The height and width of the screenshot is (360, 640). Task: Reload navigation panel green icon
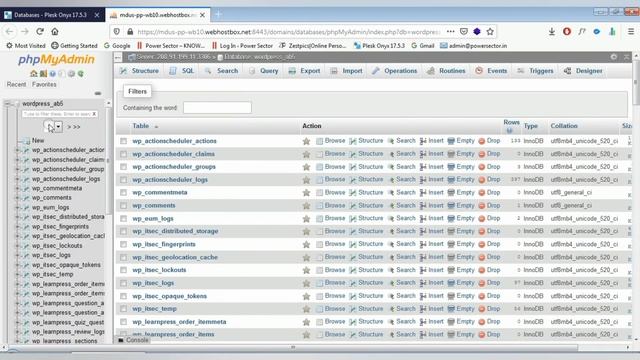tap(81, 73)
